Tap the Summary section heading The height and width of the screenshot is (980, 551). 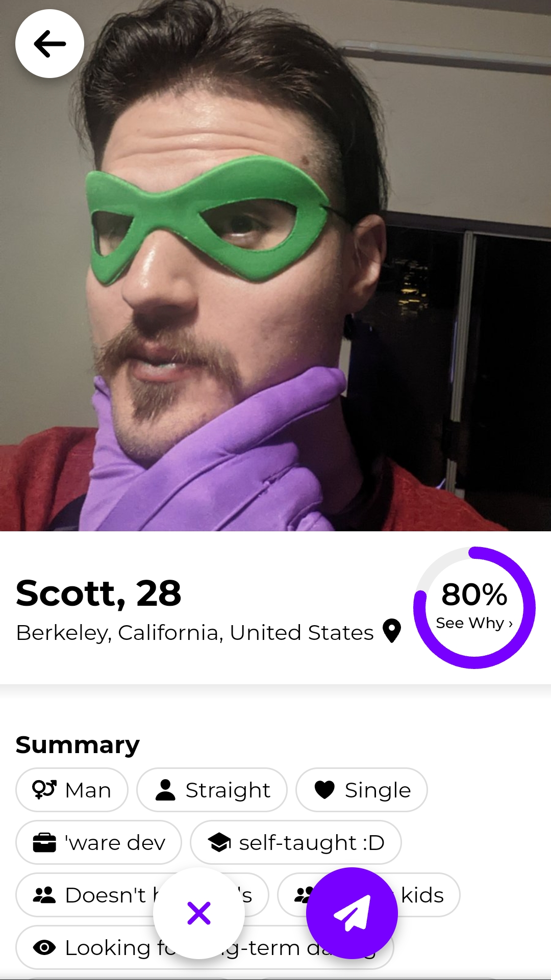click(78, 745)
